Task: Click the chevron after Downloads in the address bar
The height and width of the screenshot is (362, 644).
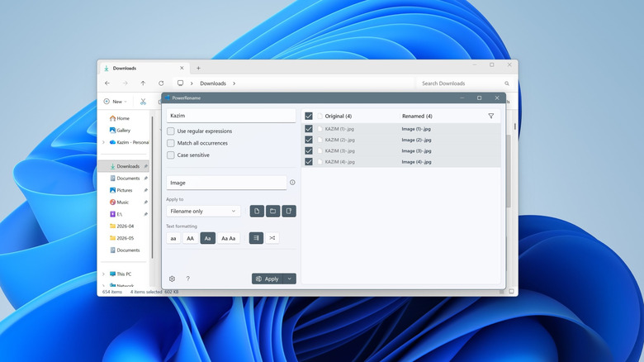Action: point(234,83)
